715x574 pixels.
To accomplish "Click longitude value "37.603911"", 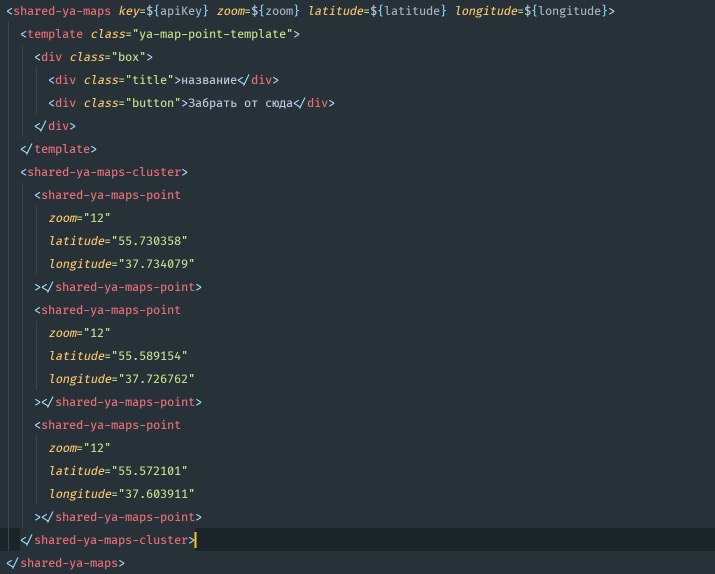I will point(156,494).
